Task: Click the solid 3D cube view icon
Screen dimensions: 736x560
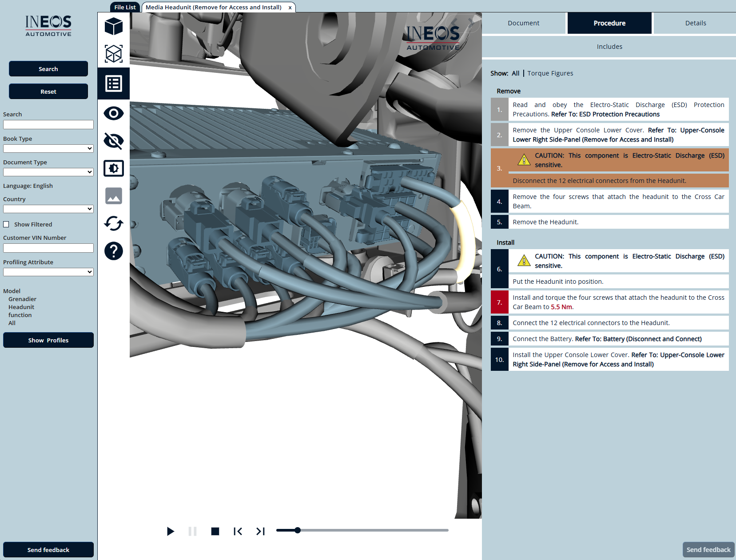Action: tap(114, 27)
